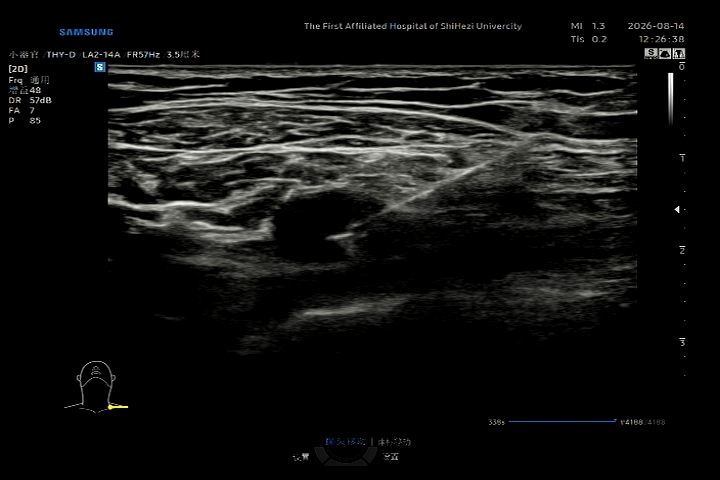Click the MI 1.3 readout
The width and height of the screenshot is (720, 480).
[x=588, y=26]
